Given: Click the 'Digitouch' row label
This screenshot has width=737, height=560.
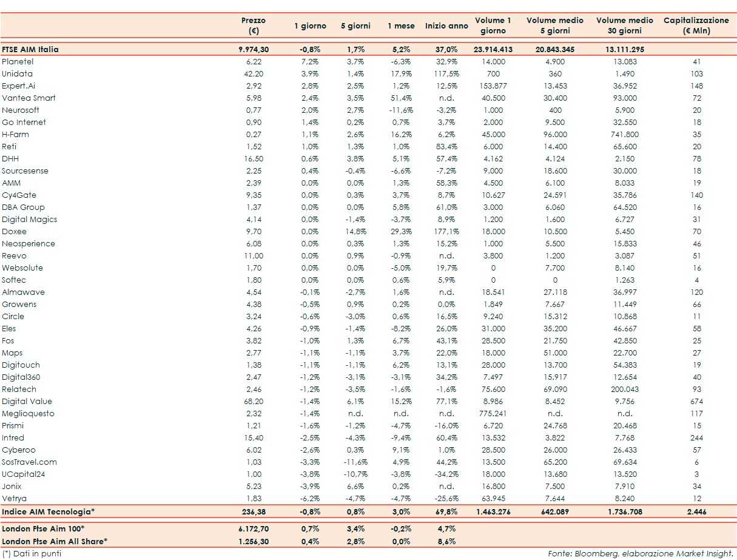Looking at the screenshot, I should click(x=21, y=365).
